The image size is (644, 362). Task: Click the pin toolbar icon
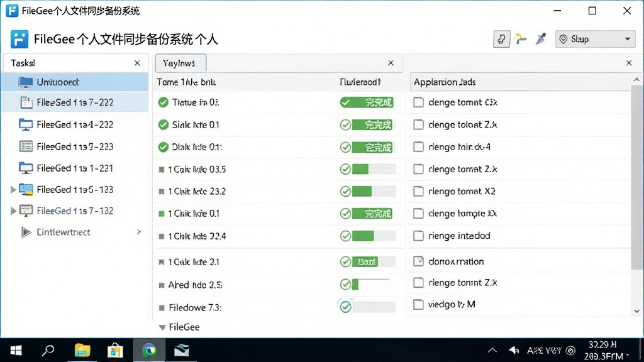[x=541, y=39]
